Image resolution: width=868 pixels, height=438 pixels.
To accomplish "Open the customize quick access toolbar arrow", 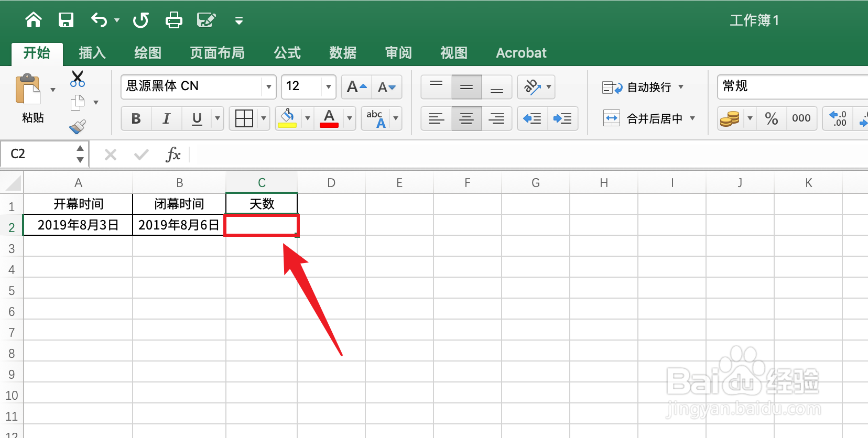I will pos(239,21).
